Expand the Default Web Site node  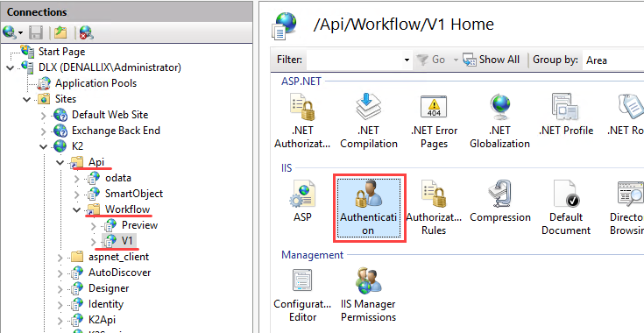pos(44,116)
